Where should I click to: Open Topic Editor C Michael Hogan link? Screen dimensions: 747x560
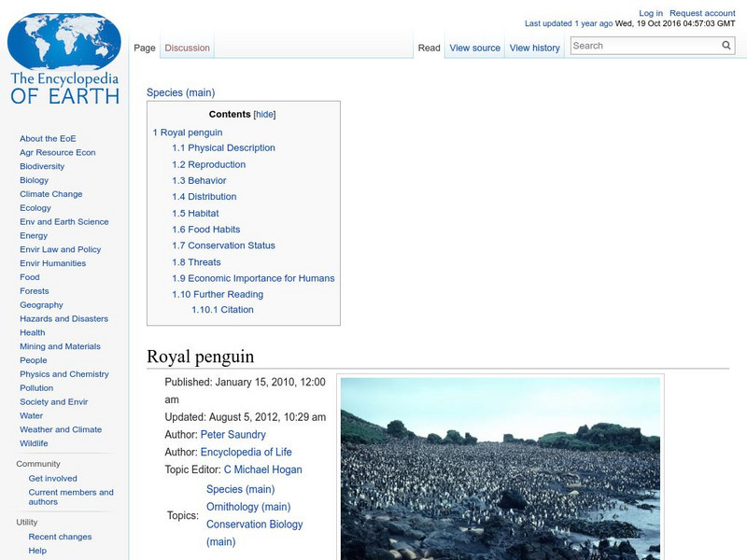point(262,469)
